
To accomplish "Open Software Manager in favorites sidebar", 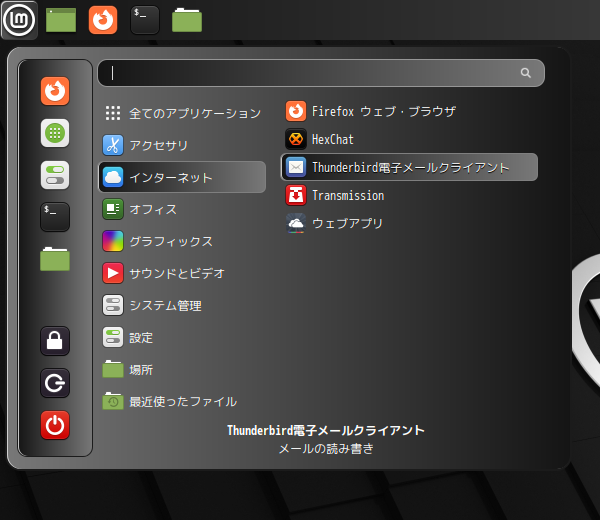I will pos(55,133).
